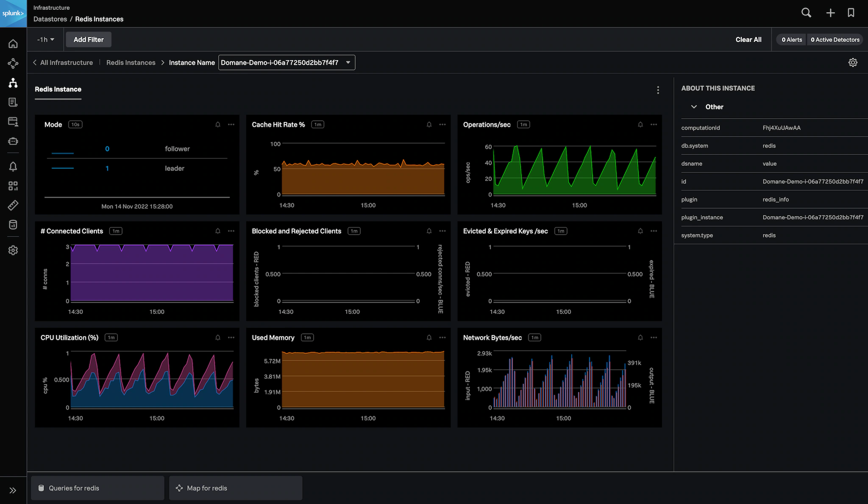The width and height of the screenshot is (868, 504).
Task: Open the gear settings icon near instance name
Action: pos(853,63)
